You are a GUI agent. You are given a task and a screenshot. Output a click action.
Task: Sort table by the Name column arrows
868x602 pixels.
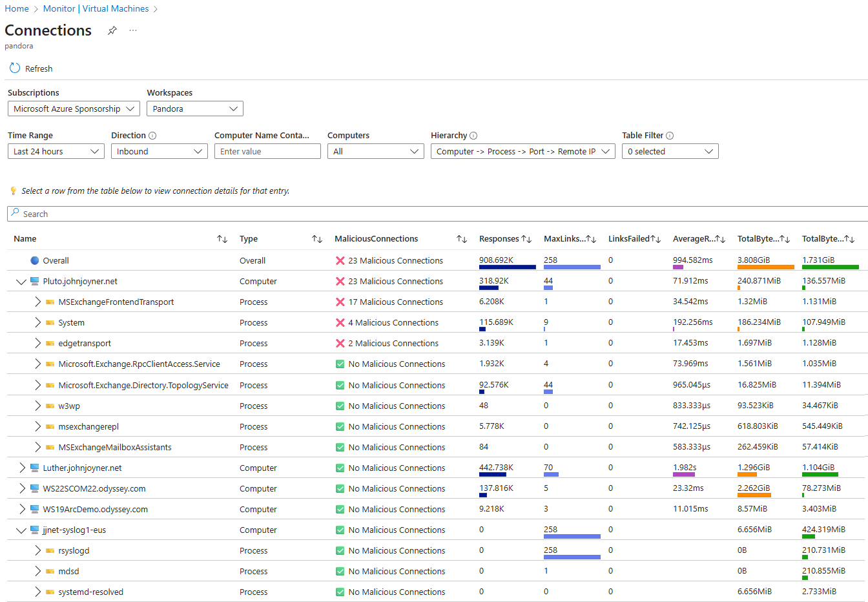[222, 239]
